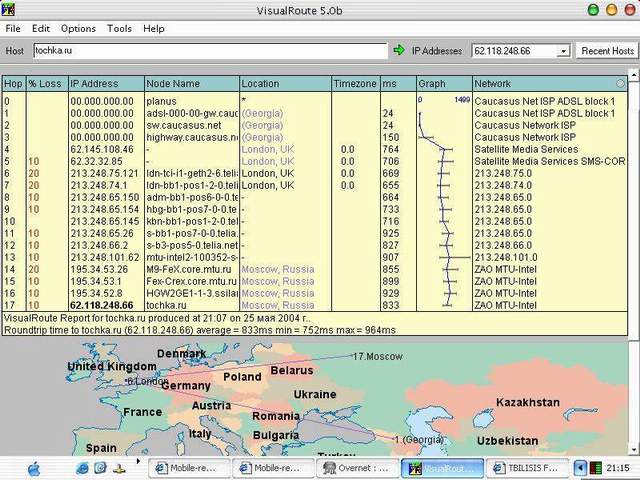The height and width of the screenshot is (480, 640).
Task: Switch to the Overnet taskbar window
Action: pos(358,468)
